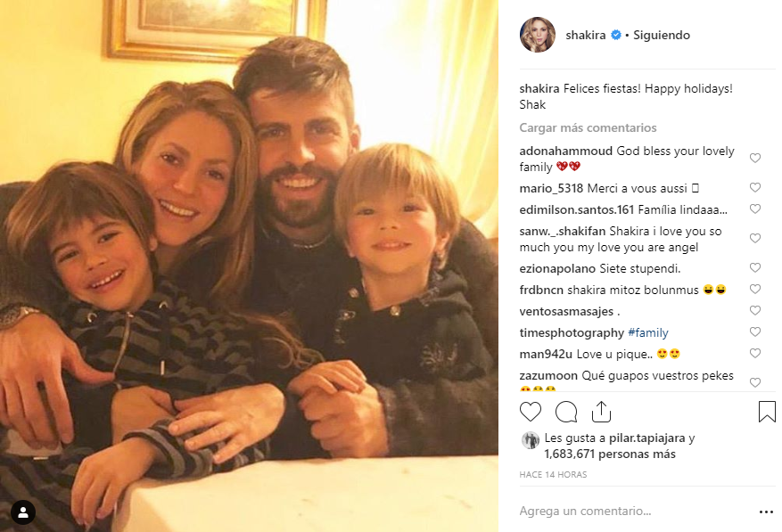
Task: Open the HACE 14 HORAS timestamp
Action: (x=553, y=475)
